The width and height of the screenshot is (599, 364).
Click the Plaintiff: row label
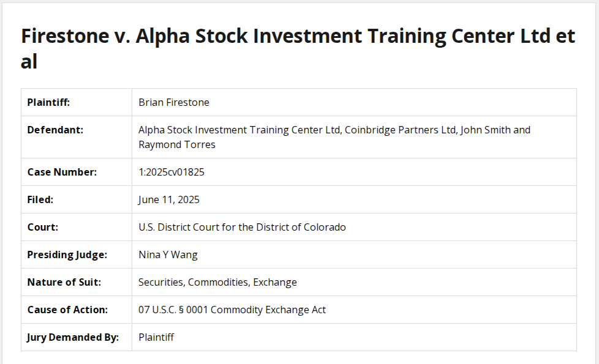pos(48,102)
